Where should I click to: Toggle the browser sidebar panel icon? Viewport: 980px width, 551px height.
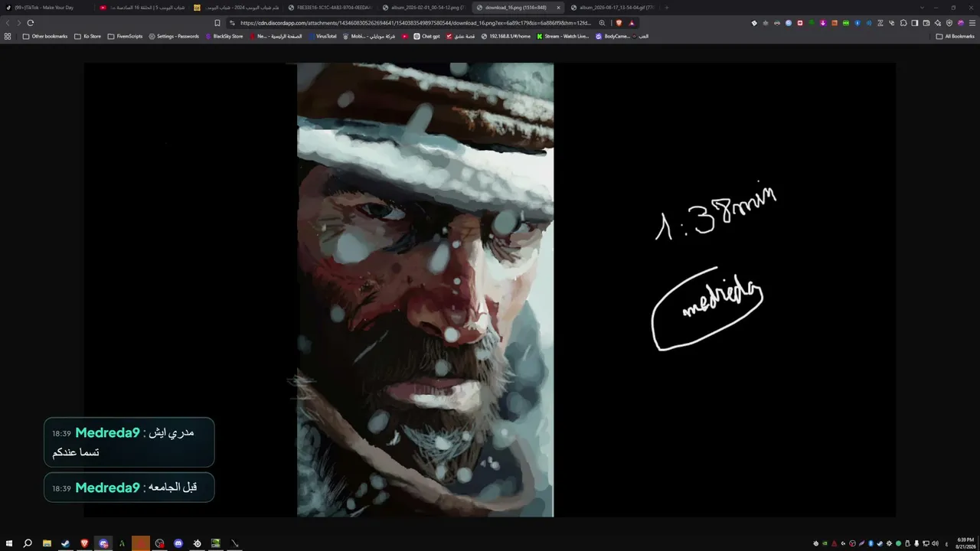point(915,23)
